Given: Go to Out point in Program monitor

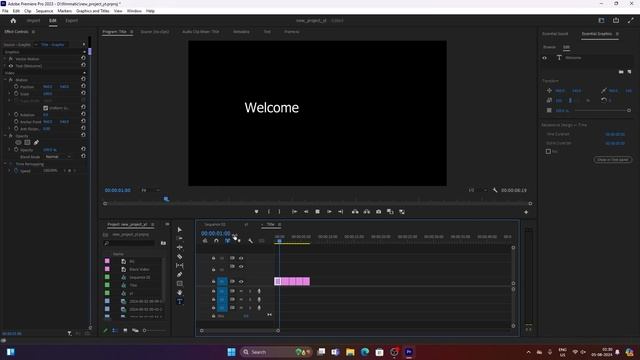Looking at the screenshot, I should click(x=340, y=212).
